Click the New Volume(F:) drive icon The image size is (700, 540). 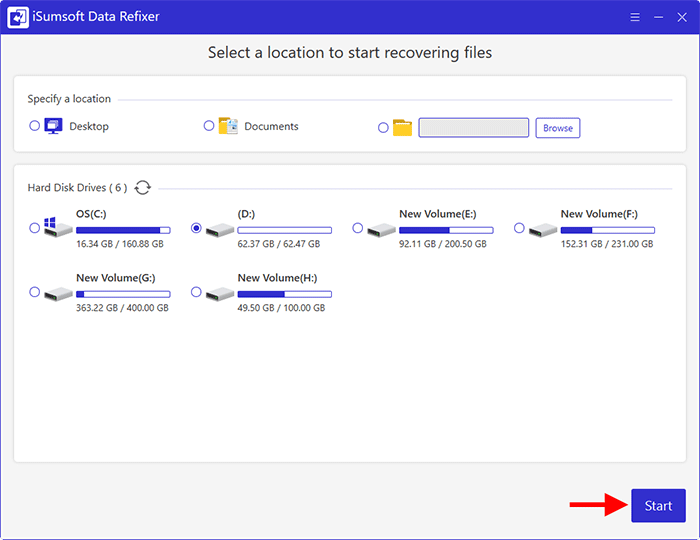pyautogui.click(x=543, y=230)
